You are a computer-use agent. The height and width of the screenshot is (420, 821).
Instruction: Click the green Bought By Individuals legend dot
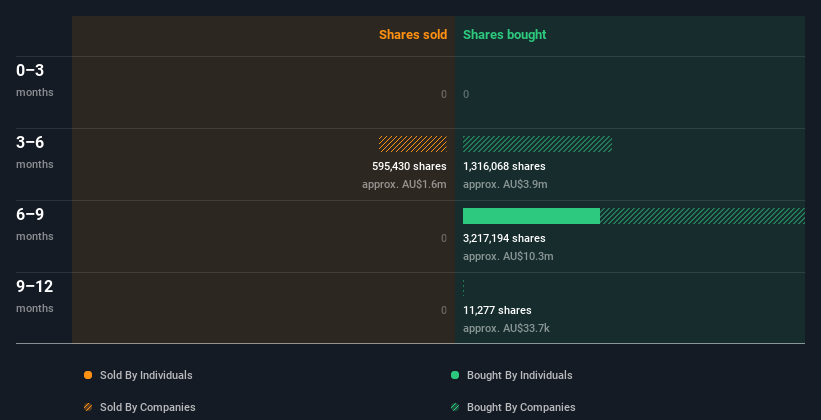(455, 375)
